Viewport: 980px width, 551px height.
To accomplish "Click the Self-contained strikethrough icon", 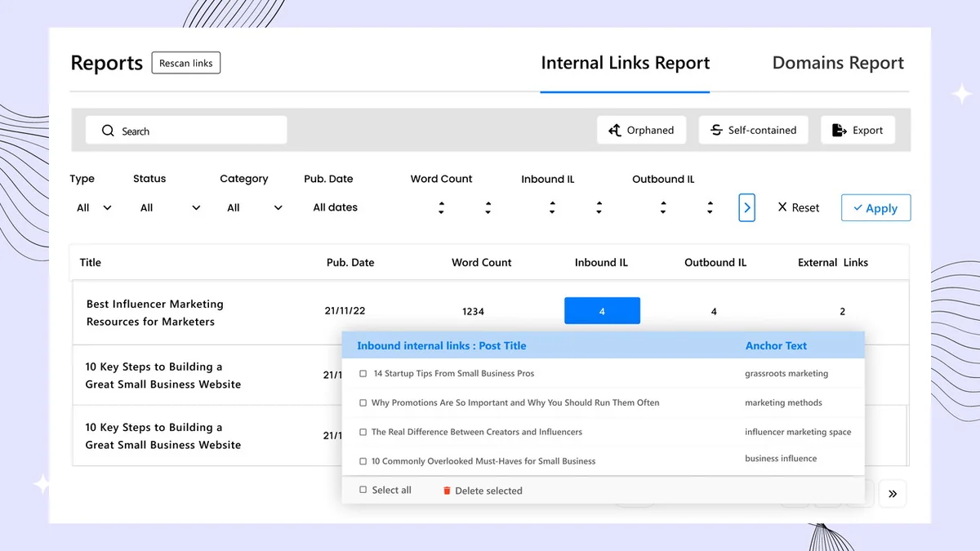I will click(x=716, y=131).
